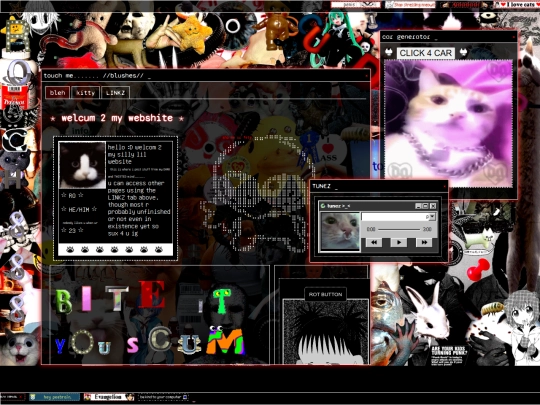Click the 0:00 elapsed time in tunez
This screenshot has height=405, width=540.
pos(371,229)
